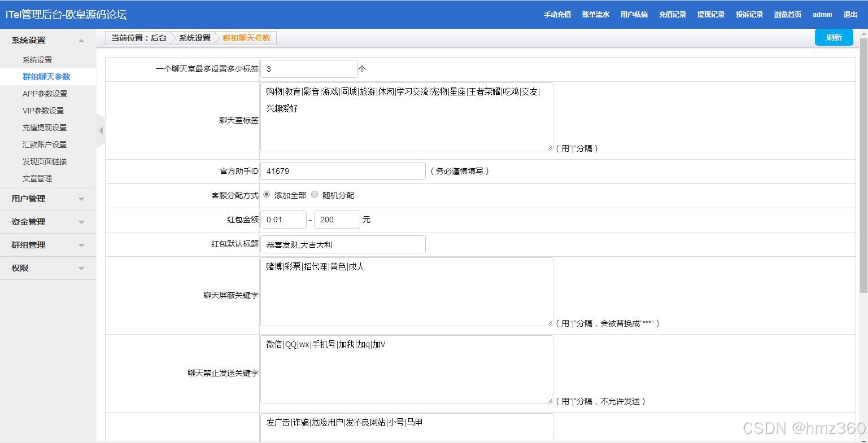Screen dimensions: 868x443
Task: Open the 手动充值 menu item
Action: click(557, 14)
